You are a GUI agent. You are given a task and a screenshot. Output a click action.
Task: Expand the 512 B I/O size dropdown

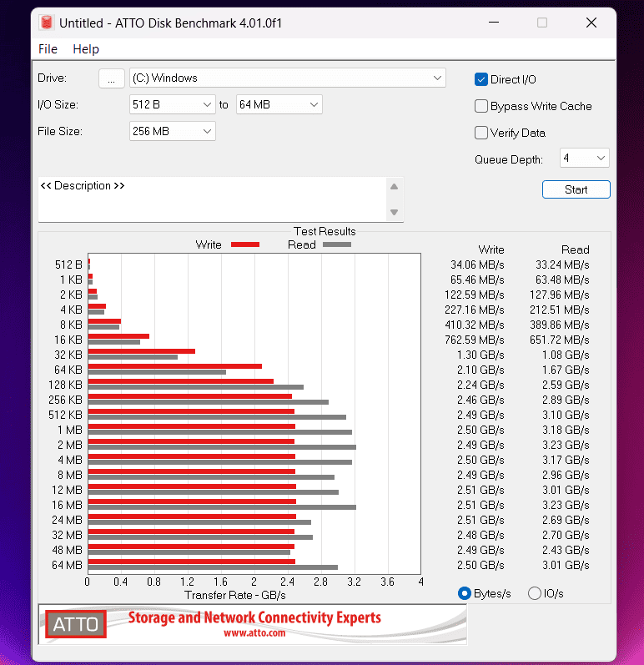(x=172, y=104)
